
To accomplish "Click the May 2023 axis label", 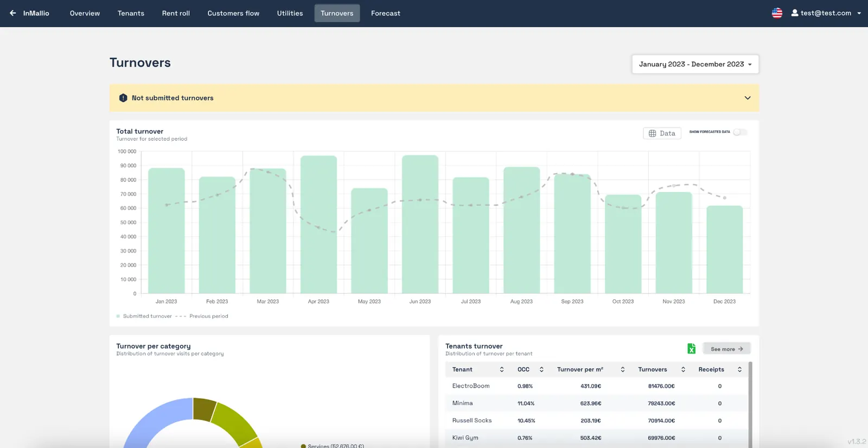I will [x=369, y=301].
